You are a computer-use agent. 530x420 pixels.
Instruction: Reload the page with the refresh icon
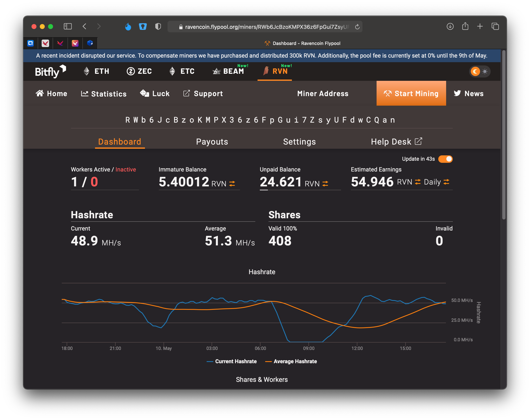[x=357, y=27]
